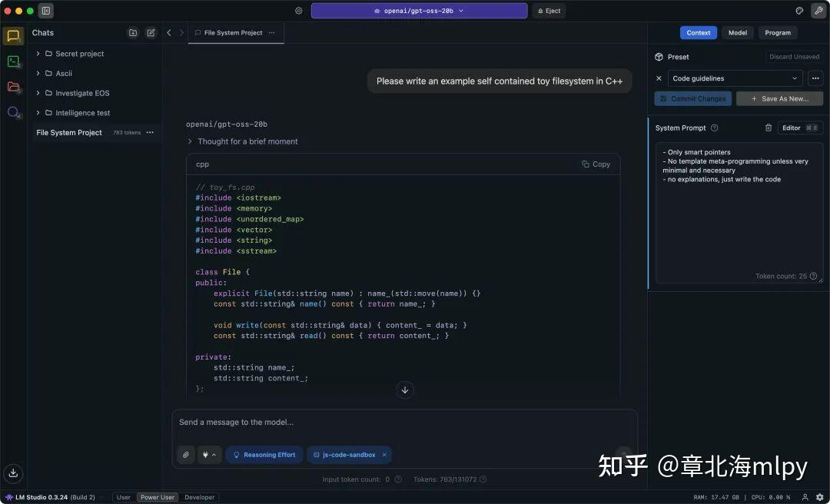Open the Tokens 783/131072 help icon
The height and width of the screenshot is (504, 830).
tap(483, 479)
